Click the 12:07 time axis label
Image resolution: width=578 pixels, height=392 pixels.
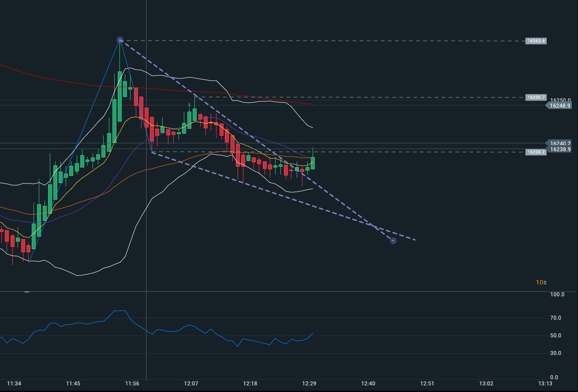[x=191, y=384]
